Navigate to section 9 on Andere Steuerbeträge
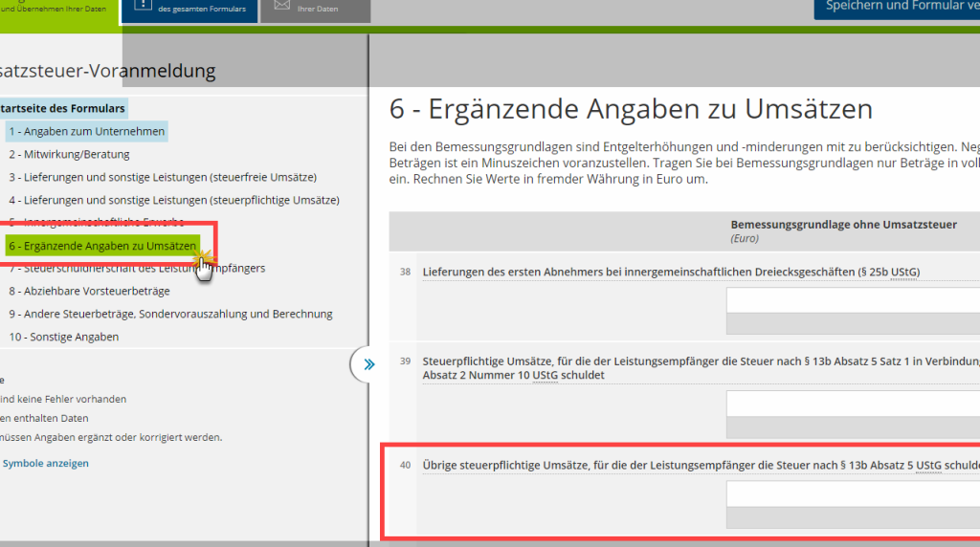Screen dimensions: 980x547 (x=170, y=314)
